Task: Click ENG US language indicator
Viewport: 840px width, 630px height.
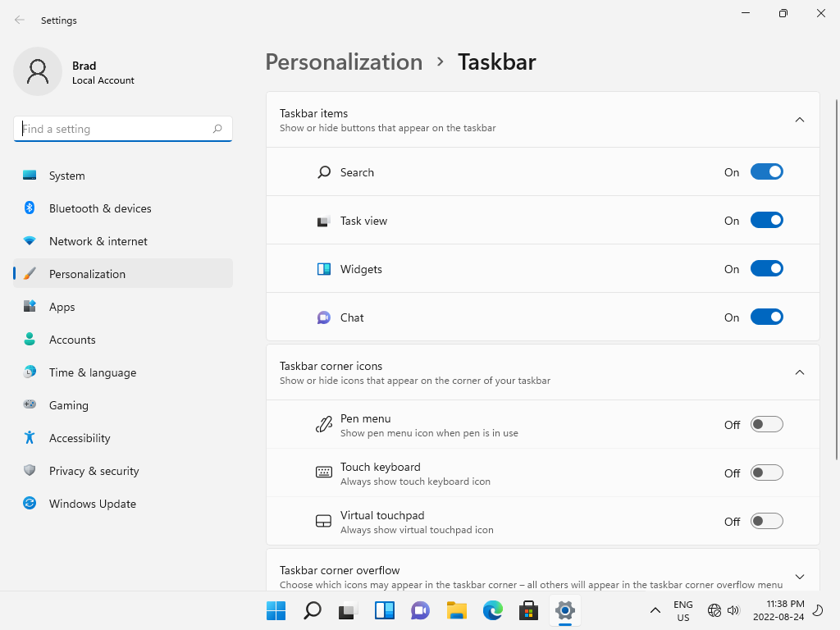Action: tap(683, 610)
